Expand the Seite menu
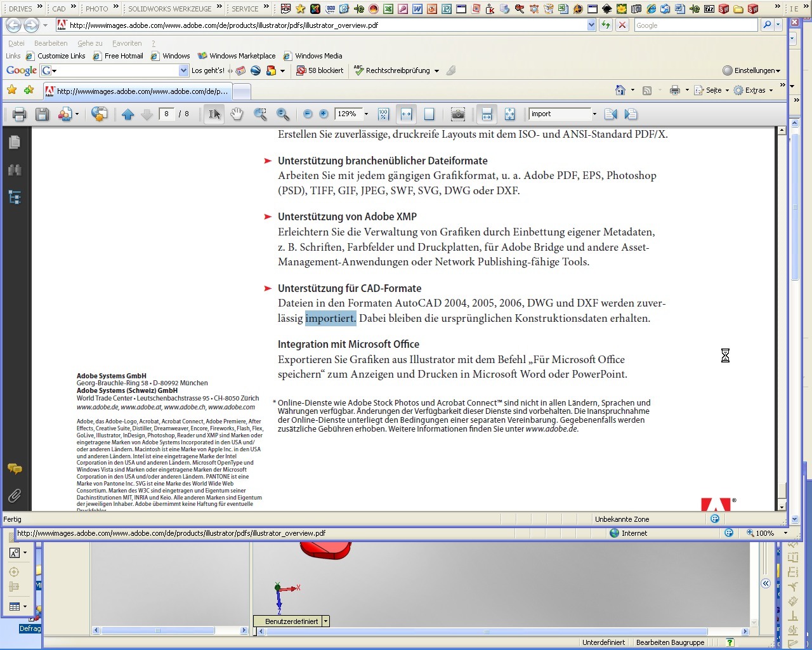The width and height of the screenshot is (812, 650). tap(711, 90)
